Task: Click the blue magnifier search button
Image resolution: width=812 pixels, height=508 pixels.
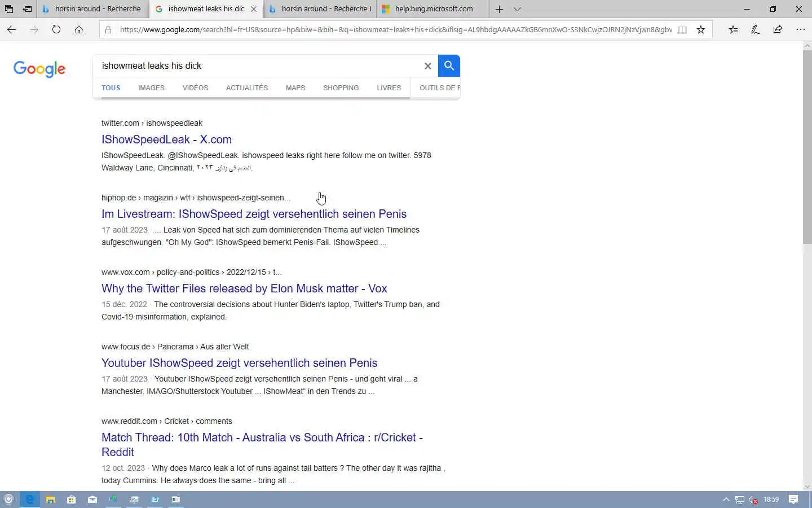Action: click(x=449, y=65)
